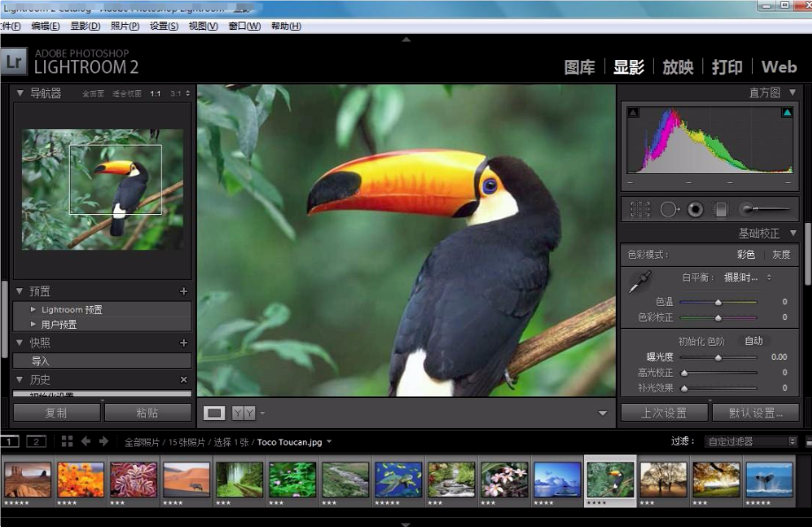Image resolution: width=812 pixels, height=527 pixels.
Task: Add a new snapshot with plus icon
Action: [183, 342]
